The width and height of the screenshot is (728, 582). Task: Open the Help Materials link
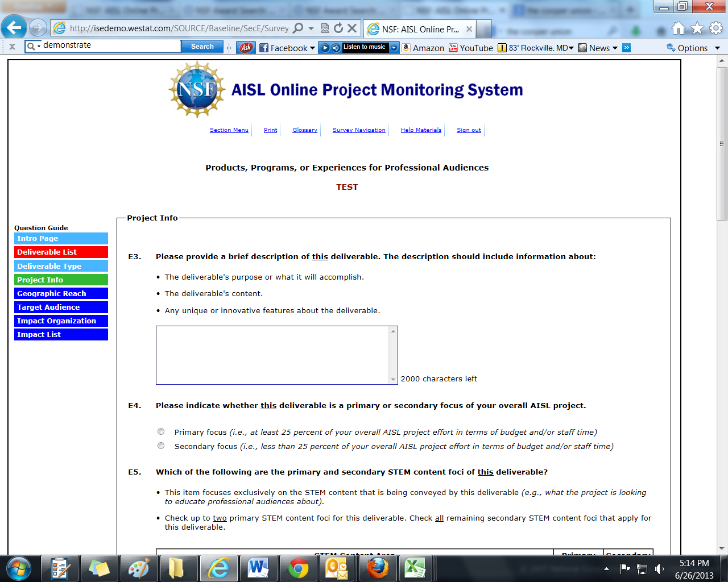pyautogui.click(x=421, y=130)
